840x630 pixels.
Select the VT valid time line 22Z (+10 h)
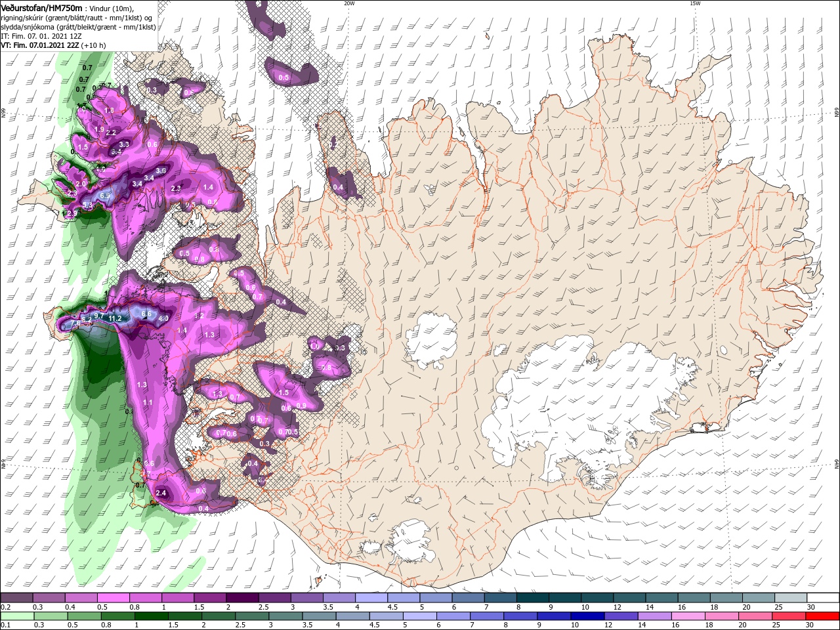(54, 45)
